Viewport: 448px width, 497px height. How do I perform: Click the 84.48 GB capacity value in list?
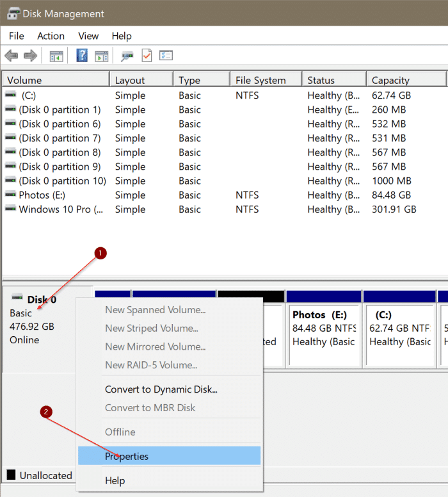coord(391,195)
